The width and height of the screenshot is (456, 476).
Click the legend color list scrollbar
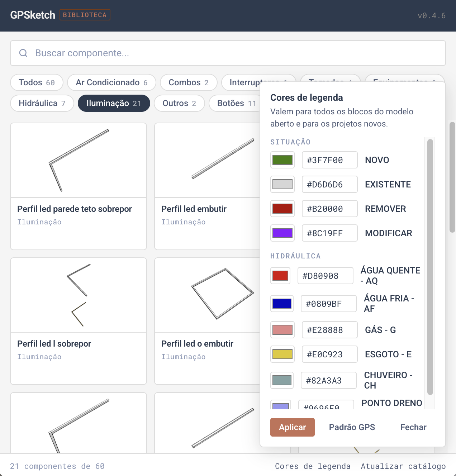tap(430, 267)
